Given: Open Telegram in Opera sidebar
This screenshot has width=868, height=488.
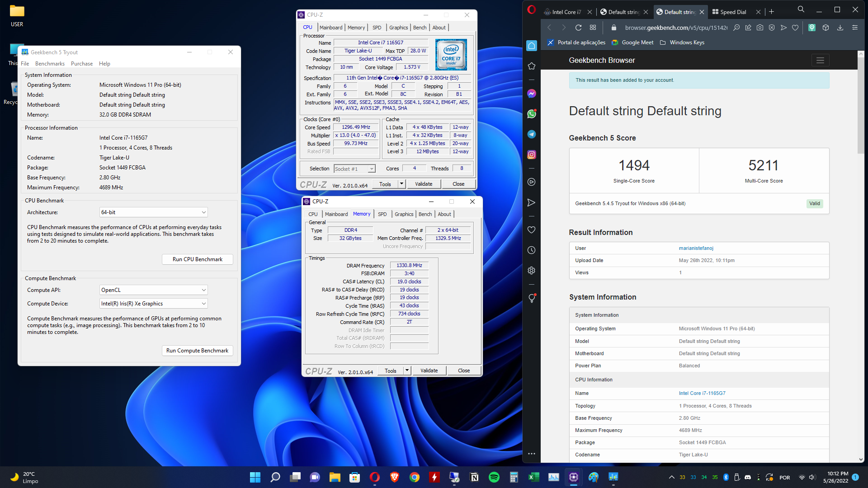Looking at the screenshot, I should 532,134.
